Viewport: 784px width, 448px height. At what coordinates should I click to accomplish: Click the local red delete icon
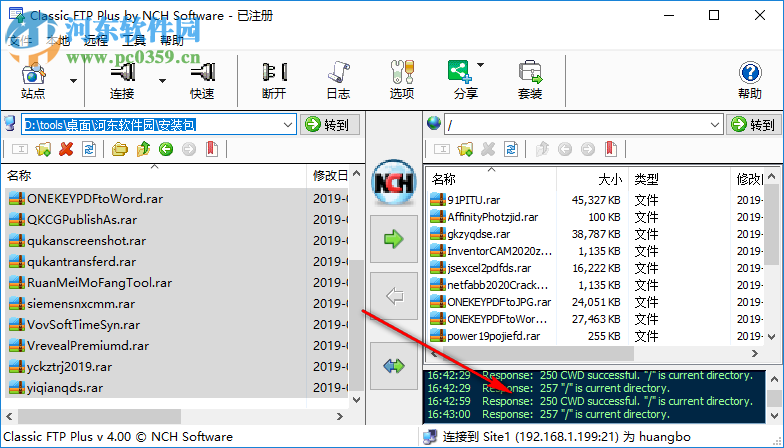click(x=66, y=149)
